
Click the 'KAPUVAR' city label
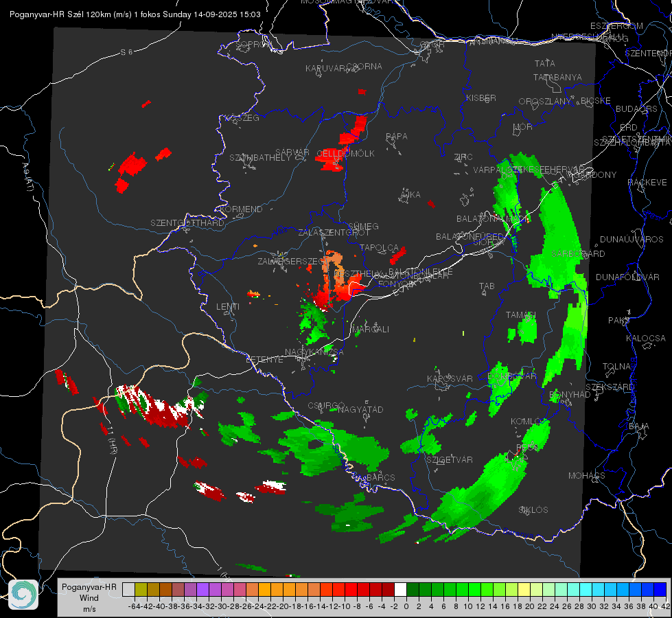326,69
